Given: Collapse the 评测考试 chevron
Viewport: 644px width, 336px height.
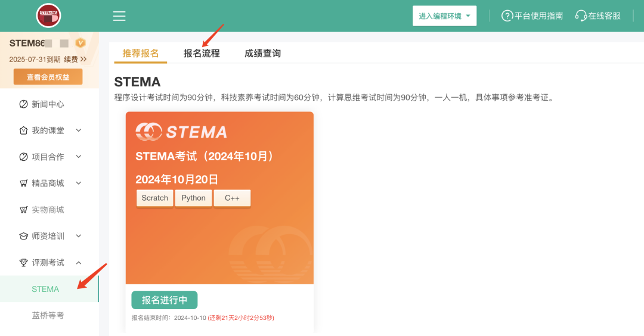Looking at the screenshot, I should pyautogui.click(x=79, y=263).
